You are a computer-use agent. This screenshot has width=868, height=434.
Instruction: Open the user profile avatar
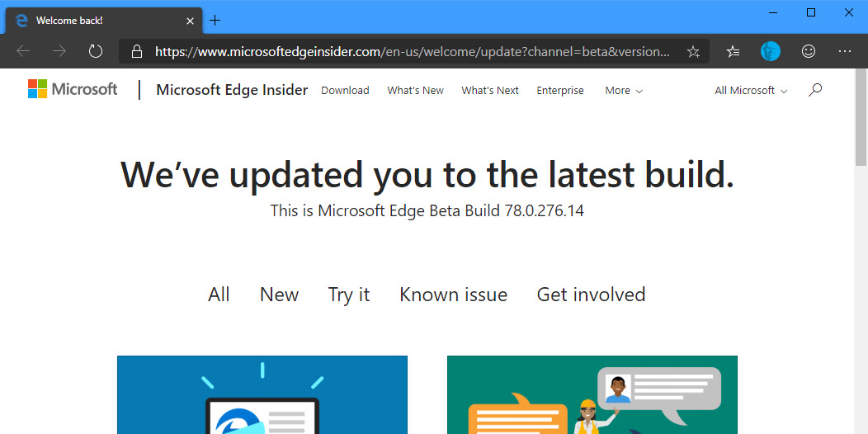[x=770, y=51]
